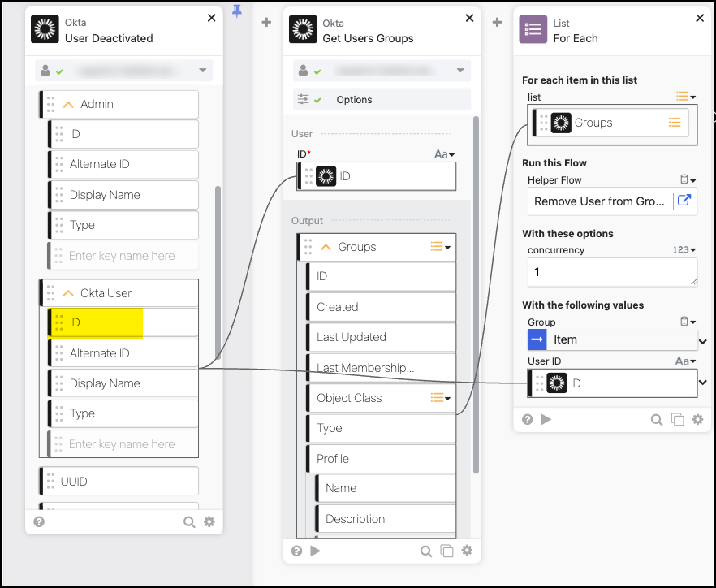Open the list type dropdown above the For Each list field
The width and height of the screenshot is (716, 588).
[x=686, y=97]
